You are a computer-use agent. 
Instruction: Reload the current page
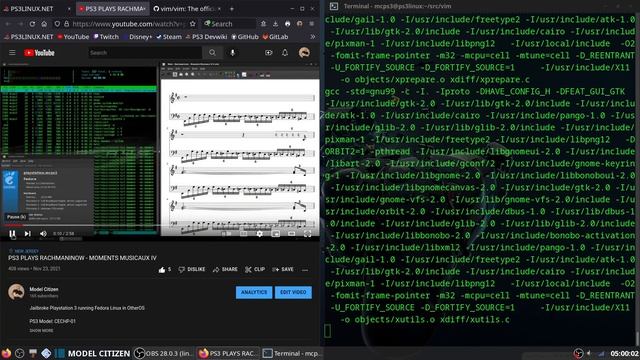(x=32, y=24)
